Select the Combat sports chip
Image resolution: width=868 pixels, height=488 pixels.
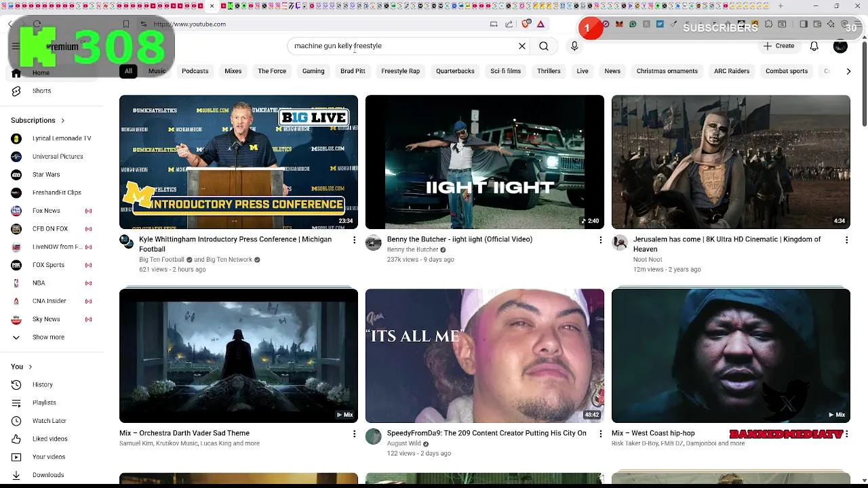pos(787,71)
